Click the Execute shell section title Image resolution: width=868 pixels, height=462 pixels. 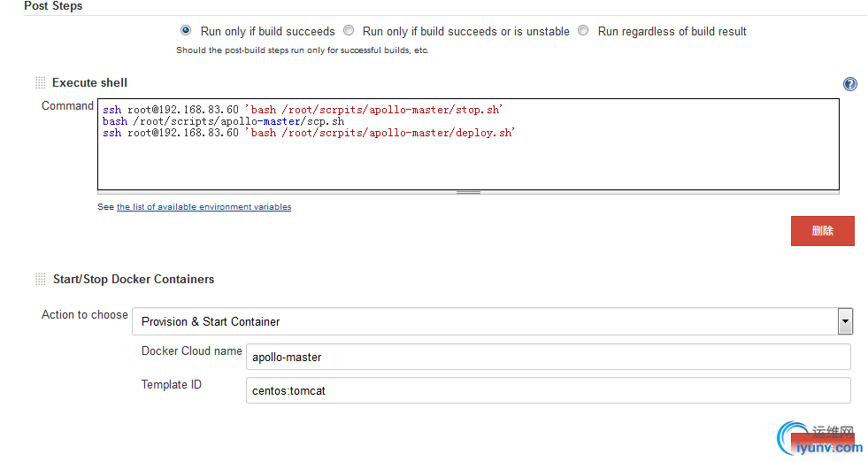tap(89, 82)
